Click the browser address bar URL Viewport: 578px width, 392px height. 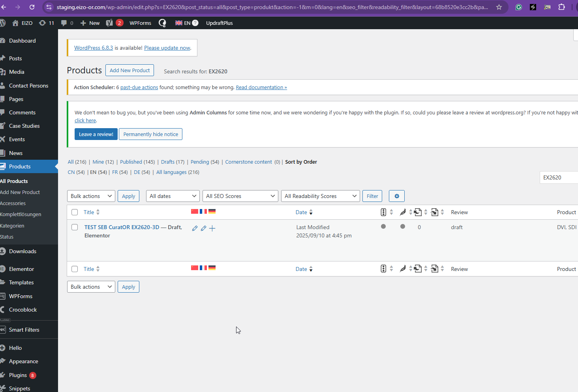click(x=272, y=7)
